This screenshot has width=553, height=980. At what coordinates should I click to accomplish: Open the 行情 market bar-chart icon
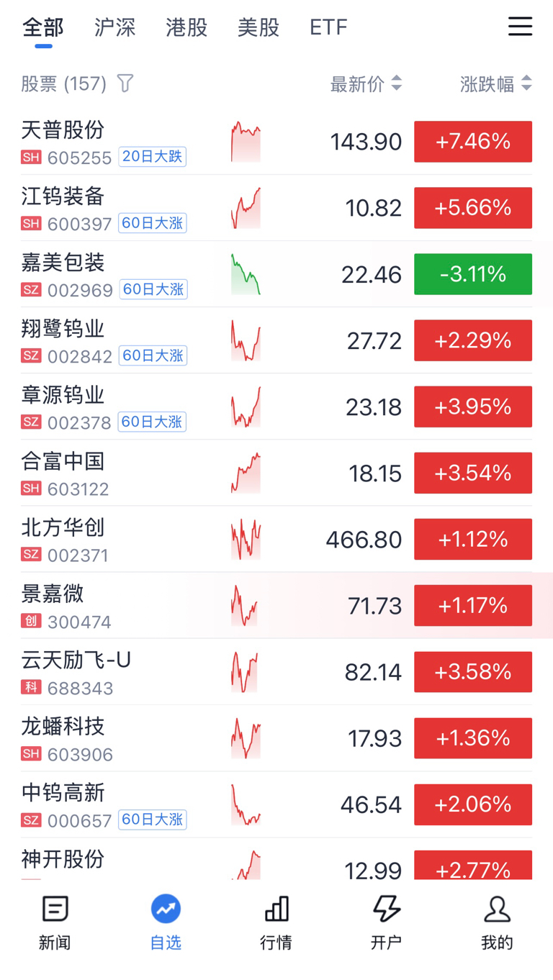point(276,909)
